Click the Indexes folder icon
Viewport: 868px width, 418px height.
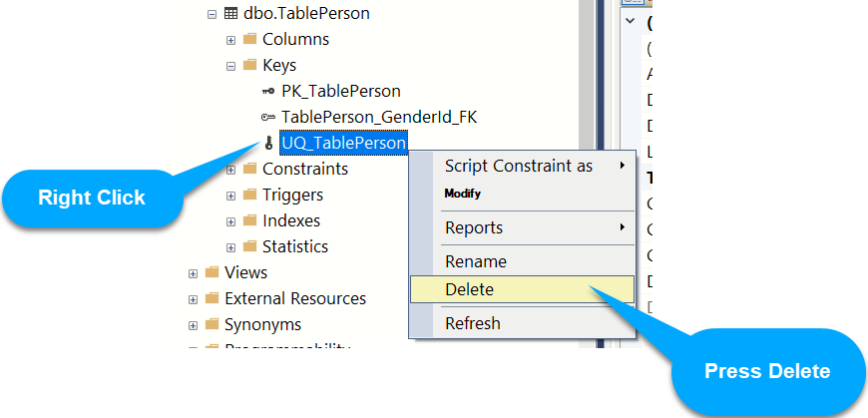pos(249,220)
